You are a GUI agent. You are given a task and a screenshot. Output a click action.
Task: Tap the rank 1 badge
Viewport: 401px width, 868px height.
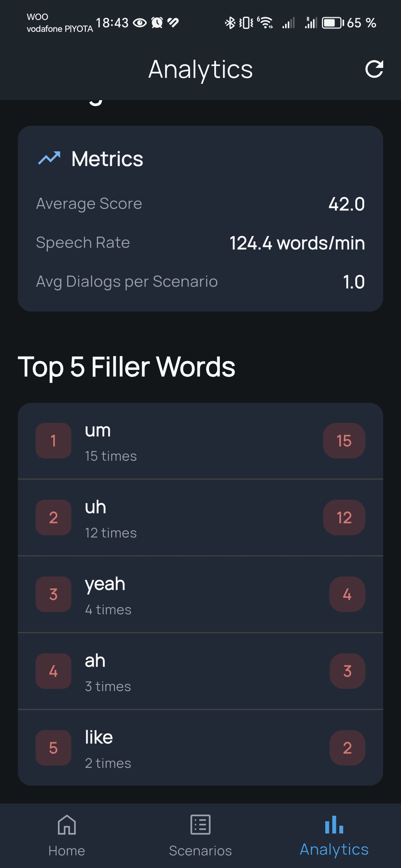coord(53,441)
